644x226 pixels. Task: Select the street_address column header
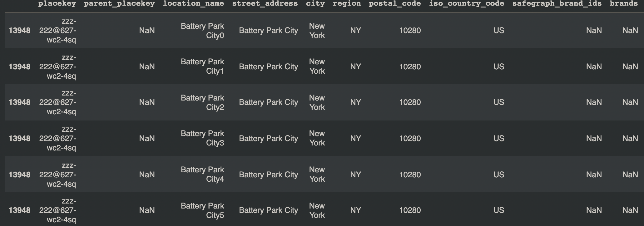click(x=265, y=4)
